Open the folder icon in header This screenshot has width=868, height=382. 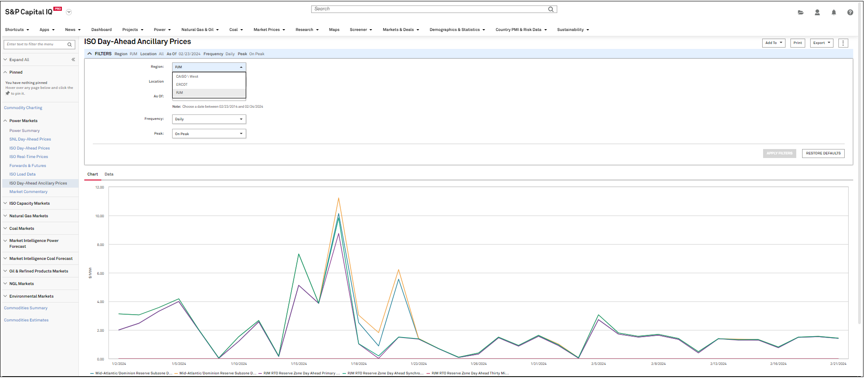[x=801, y=13]
